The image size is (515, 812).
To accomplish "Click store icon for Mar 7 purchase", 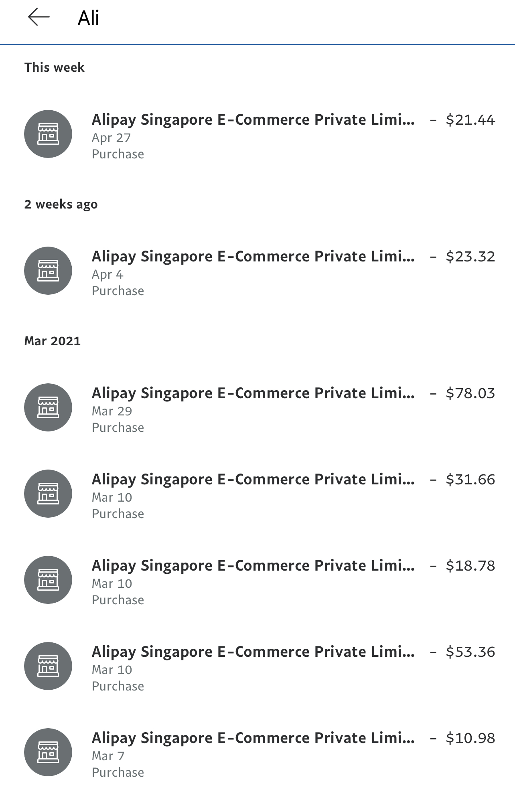I will pos(48,752).
